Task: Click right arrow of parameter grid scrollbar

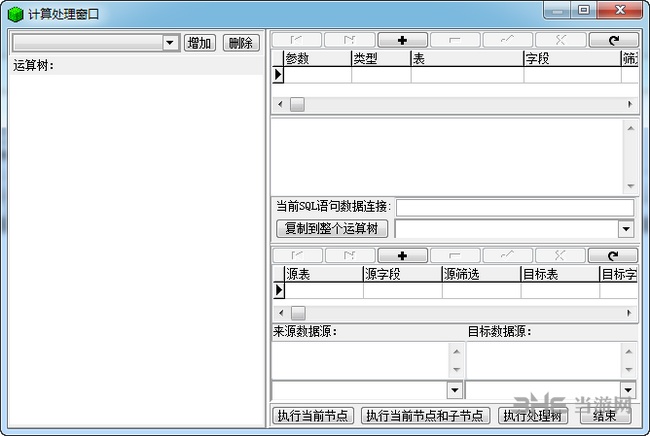Action: (x=630, y=104)
